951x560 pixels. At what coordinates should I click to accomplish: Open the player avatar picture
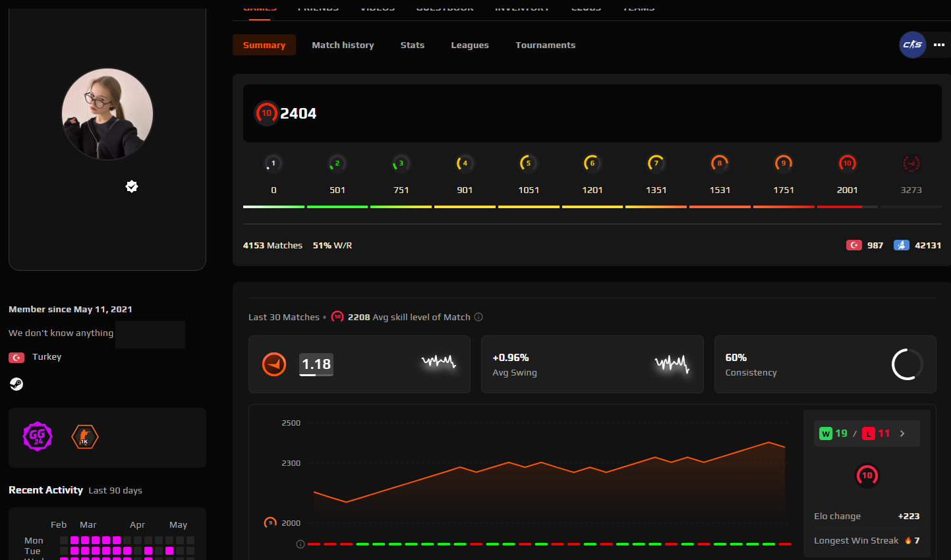[x=107, y=114]
